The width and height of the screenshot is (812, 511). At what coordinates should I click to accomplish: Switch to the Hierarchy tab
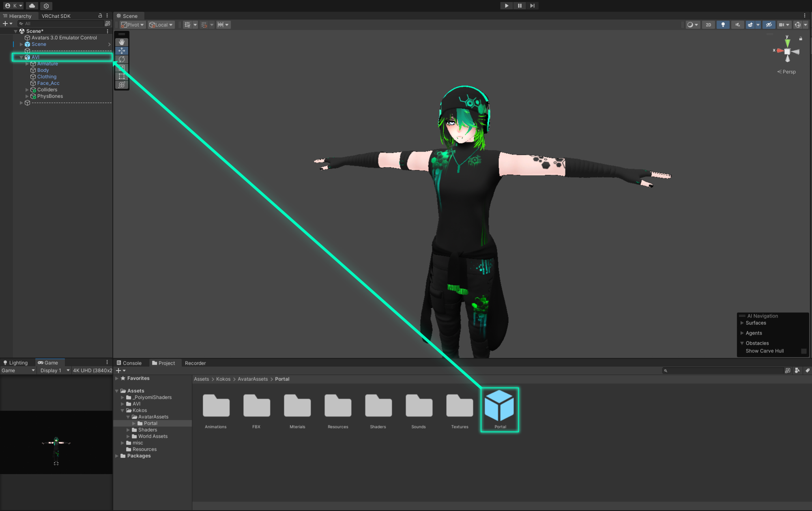[x=17, y=16]
